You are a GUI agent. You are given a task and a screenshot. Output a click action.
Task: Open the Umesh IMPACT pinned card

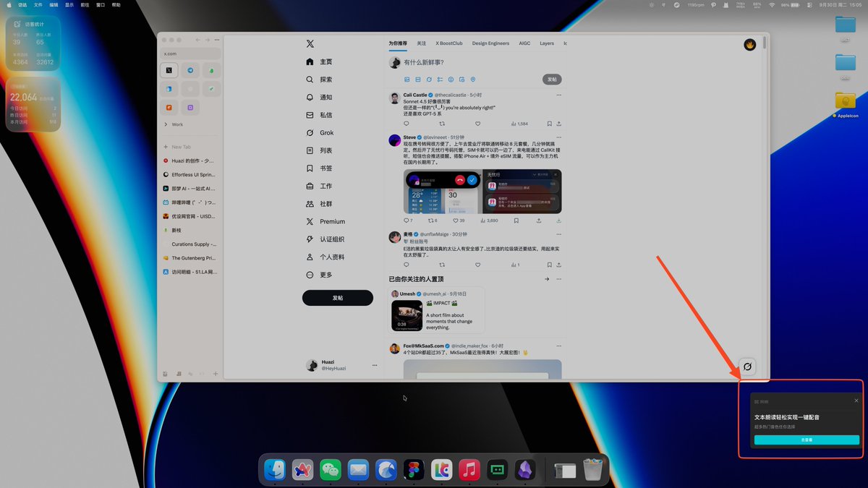[437, 310]
